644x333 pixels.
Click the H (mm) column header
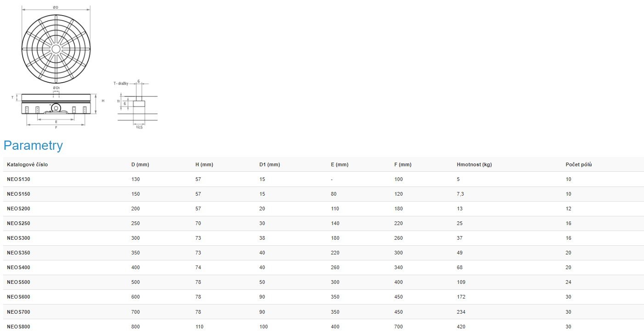[x=204, y=164]
